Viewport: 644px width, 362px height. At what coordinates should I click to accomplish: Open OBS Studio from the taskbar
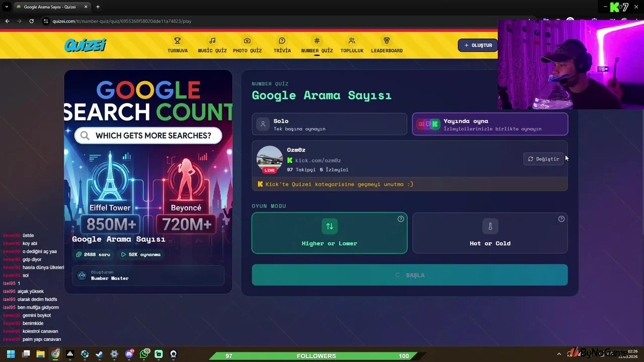[x=174, y=354]
